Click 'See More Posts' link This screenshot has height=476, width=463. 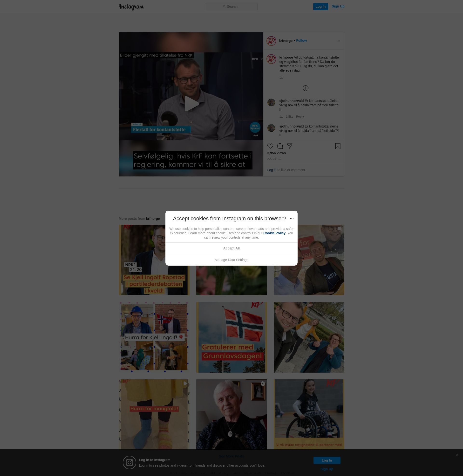(231, 456)
